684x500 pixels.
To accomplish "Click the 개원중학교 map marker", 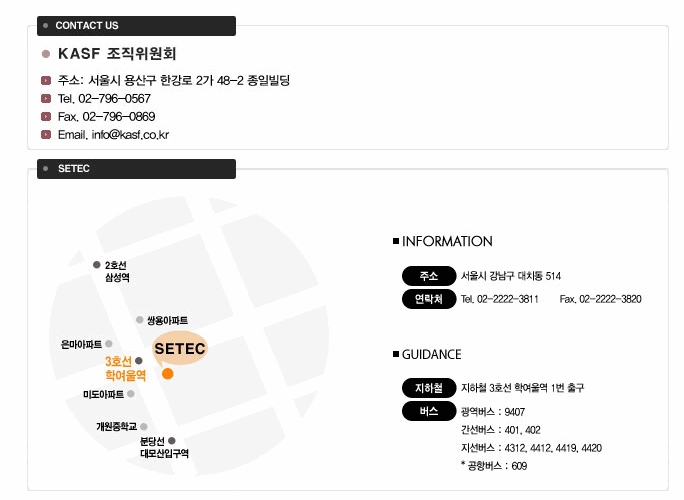I will point(144,426).
